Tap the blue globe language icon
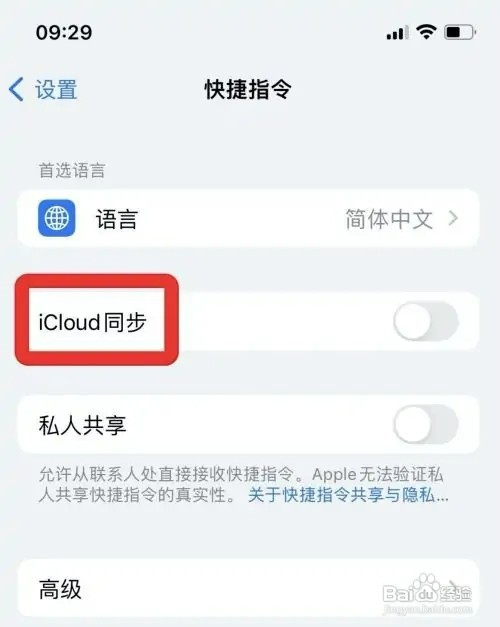 [56, 218]
